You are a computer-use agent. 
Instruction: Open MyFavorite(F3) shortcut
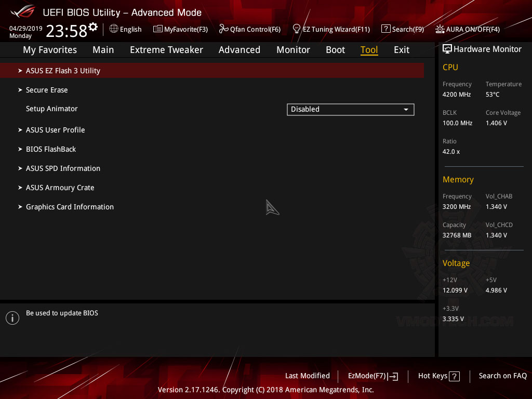point(186,30)
